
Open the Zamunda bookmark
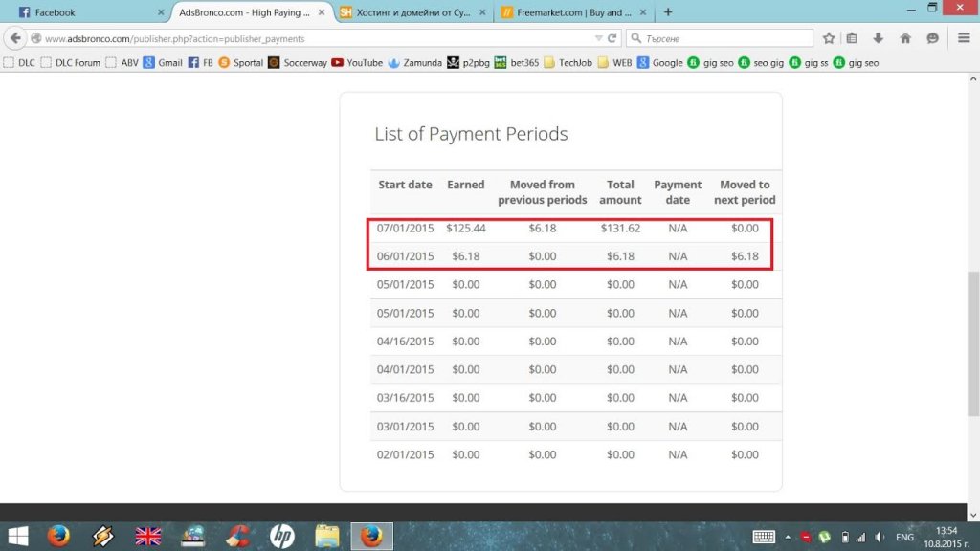click(415, 62)
